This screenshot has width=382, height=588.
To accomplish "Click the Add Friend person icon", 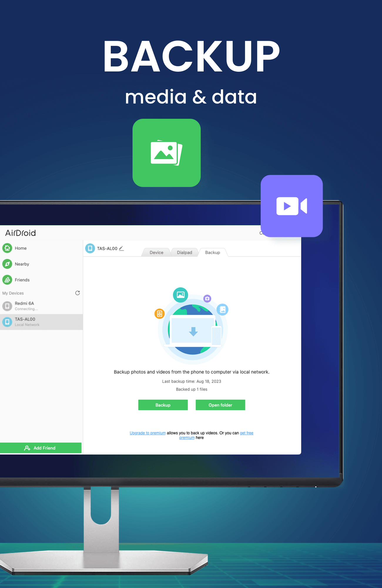I will 27,448.
